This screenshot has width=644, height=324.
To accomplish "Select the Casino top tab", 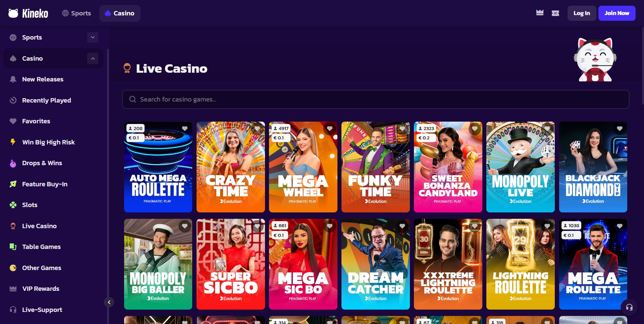I will pos(120,13).
